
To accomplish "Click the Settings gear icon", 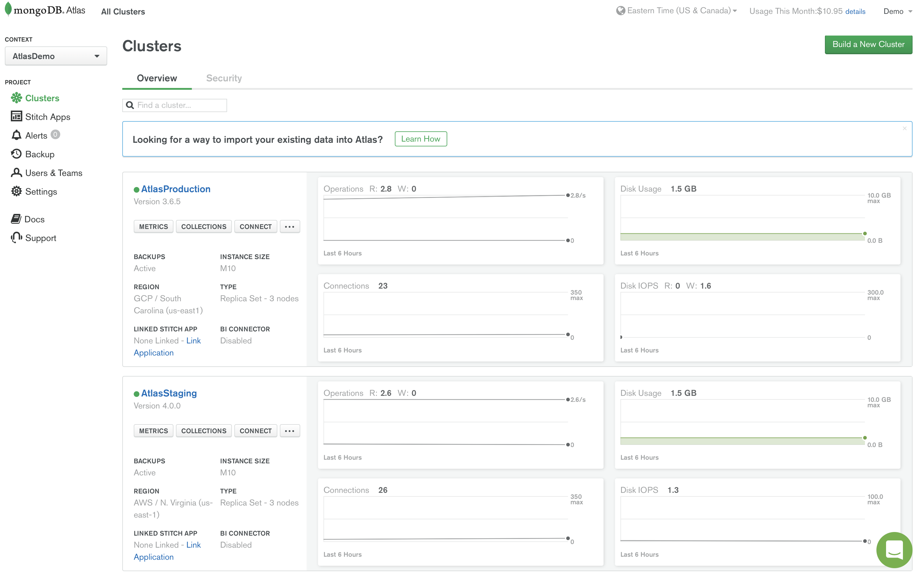I will 16,192.
